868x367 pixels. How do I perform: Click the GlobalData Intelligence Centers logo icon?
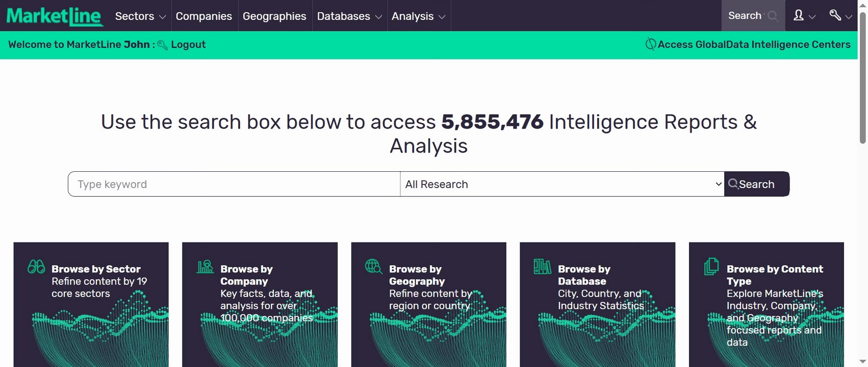(650, 44)
